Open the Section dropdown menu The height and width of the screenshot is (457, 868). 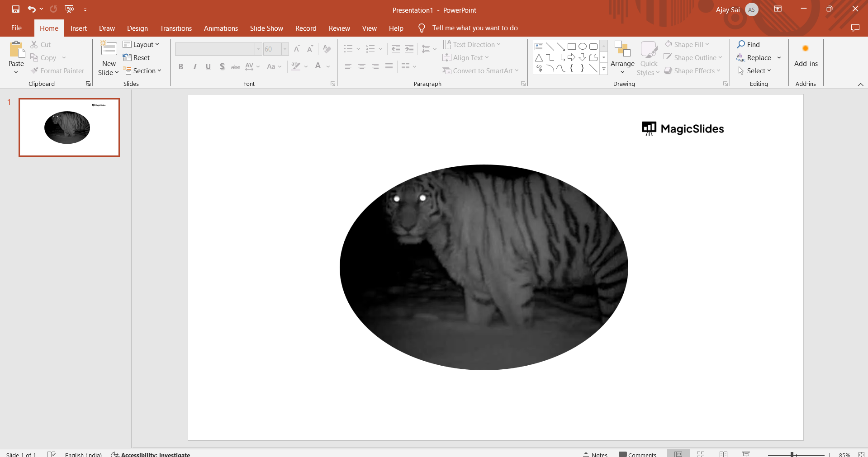(x=142, y=71)
